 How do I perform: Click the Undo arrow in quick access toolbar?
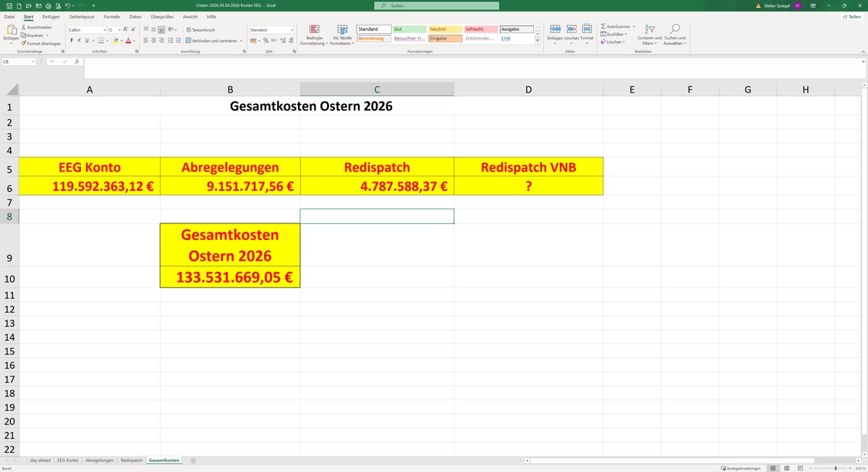tap(67, 6)
